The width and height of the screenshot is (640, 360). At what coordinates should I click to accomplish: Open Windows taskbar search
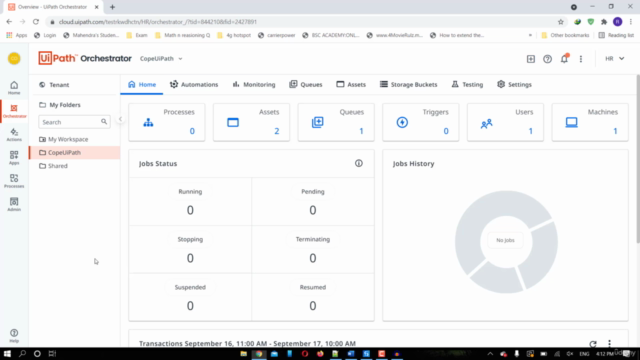(x=22, y=353)
